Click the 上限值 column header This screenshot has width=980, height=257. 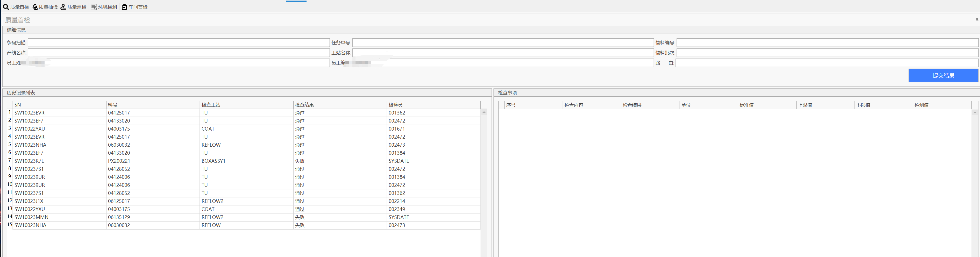pyautogui.click(x=826, y=105)
